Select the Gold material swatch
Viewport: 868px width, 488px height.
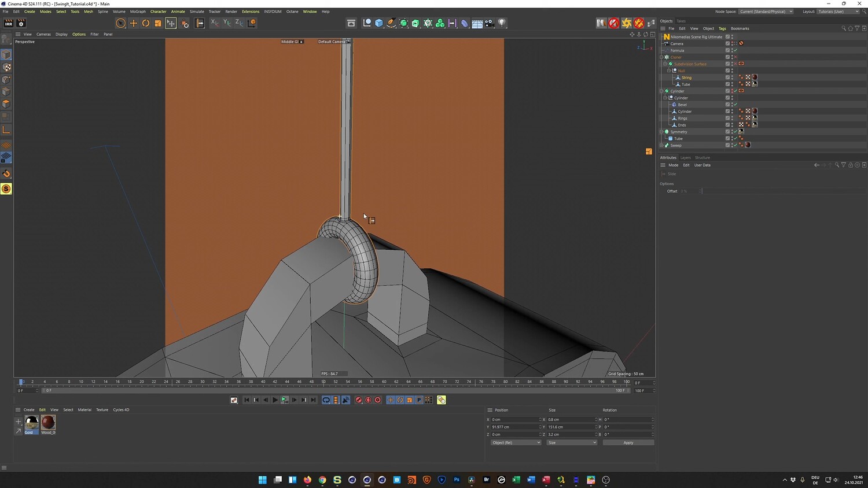coord(32,423)
